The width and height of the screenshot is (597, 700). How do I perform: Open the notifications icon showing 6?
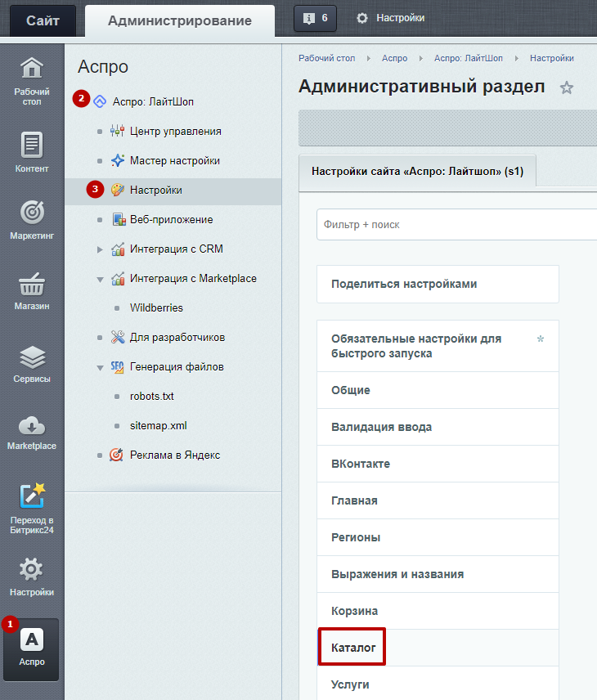[315, 18]
